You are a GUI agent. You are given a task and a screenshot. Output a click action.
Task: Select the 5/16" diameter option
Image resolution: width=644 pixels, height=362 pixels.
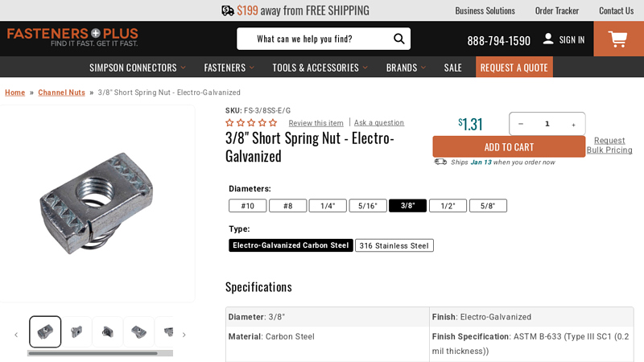click(368, 206)
